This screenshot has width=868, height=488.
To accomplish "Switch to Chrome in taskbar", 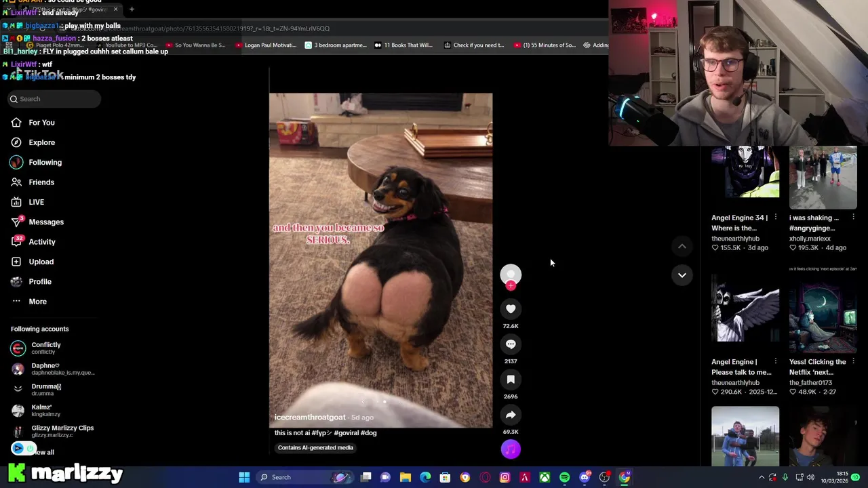I will click(x=625, y=477).
